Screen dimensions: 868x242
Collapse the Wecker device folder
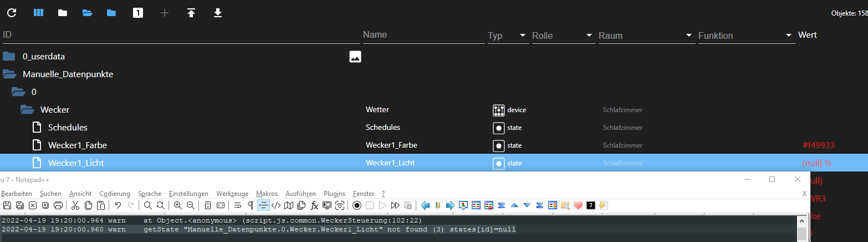(27, 110)
